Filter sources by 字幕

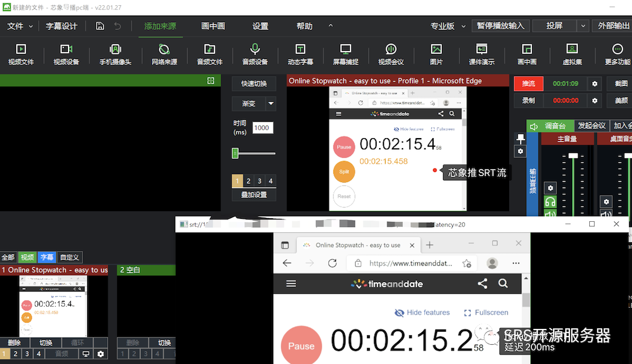[47, 257]
